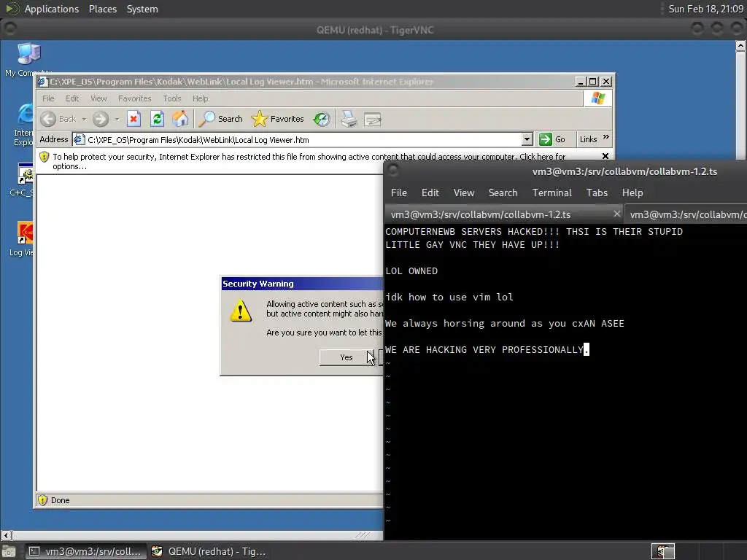Image resolution: width=747 pixels, height=560 pixels.
Task: Close the first terminal tab
Action: 616,214
